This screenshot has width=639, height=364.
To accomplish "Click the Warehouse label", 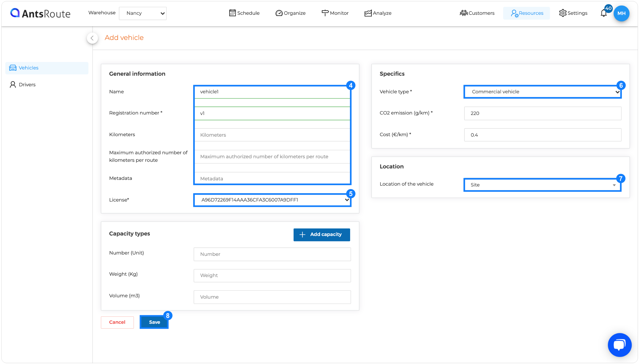I will click(102, 13).
